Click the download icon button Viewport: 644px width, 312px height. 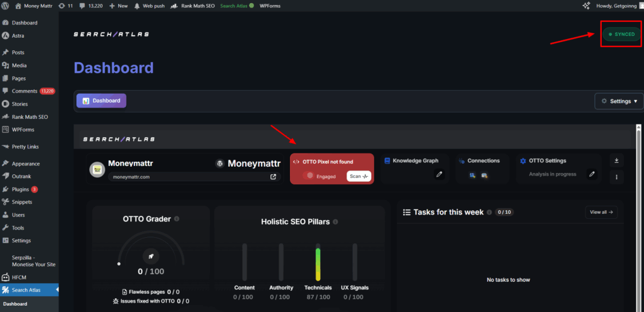(616, 160)
